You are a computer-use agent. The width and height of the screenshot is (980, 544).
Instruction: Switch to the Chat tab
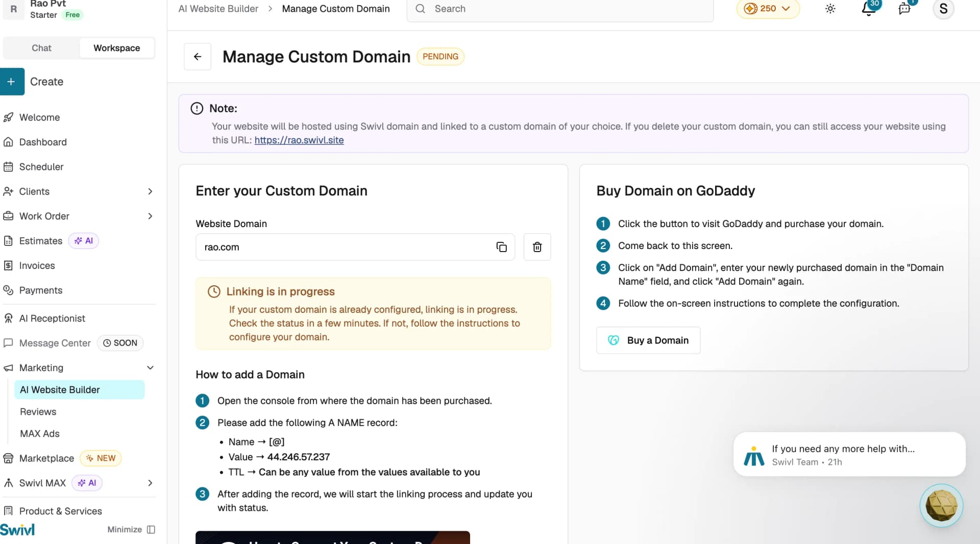point(41,48)
